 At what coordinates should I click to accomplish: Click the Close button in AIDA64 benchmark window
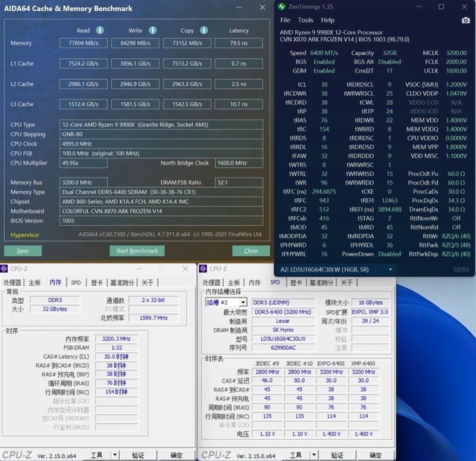(x=250, y=251)
